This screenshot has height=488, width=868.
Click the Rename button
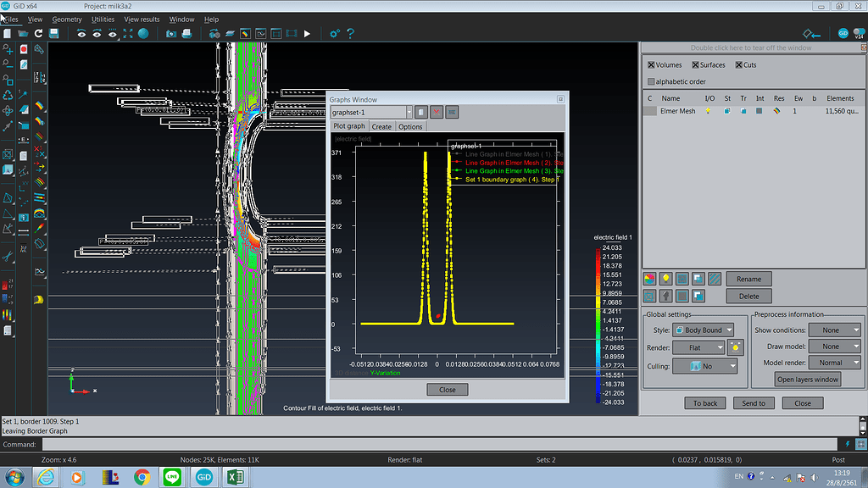click(x=748, y=279)
